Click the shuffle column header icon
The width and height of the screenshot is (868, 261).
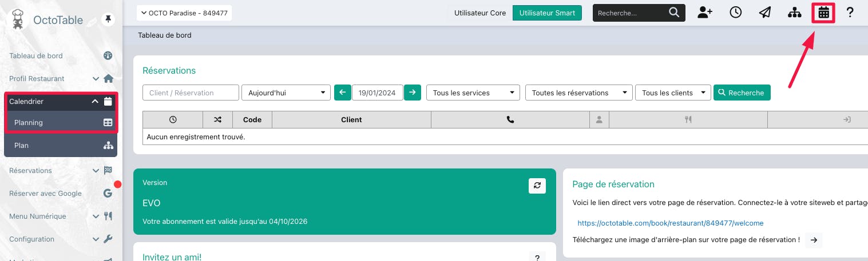click(x=217, y=120)
